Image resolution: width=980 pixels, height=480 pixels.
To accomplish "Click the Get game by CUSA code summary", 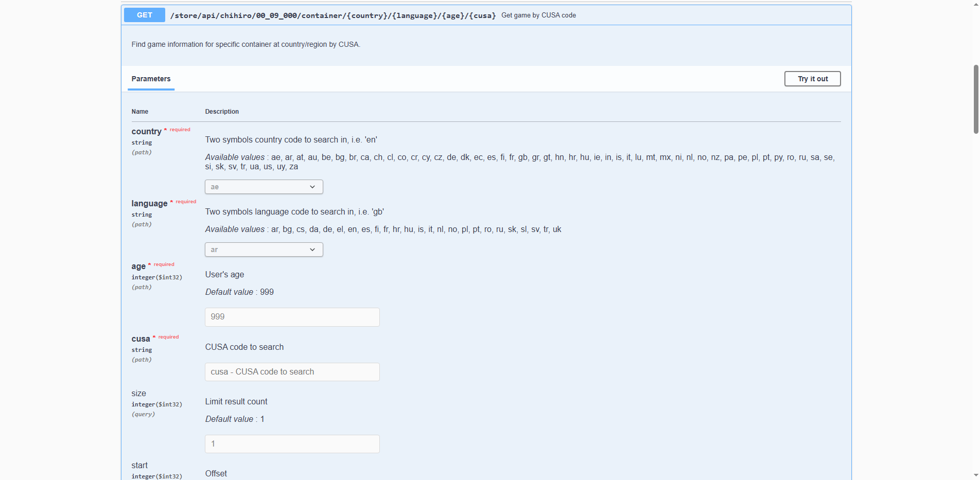I will pyautogui.click(x=538, y=15).
